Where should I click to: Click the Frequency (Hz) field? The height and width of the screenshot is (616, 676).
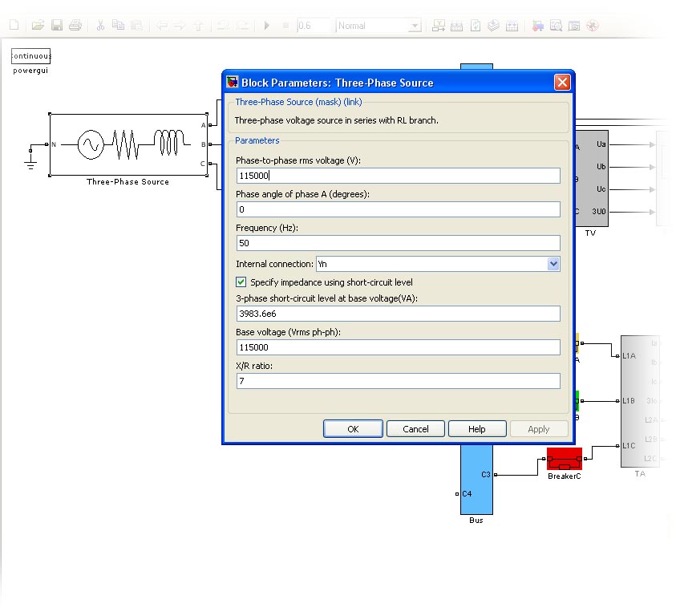pos(399,243)
